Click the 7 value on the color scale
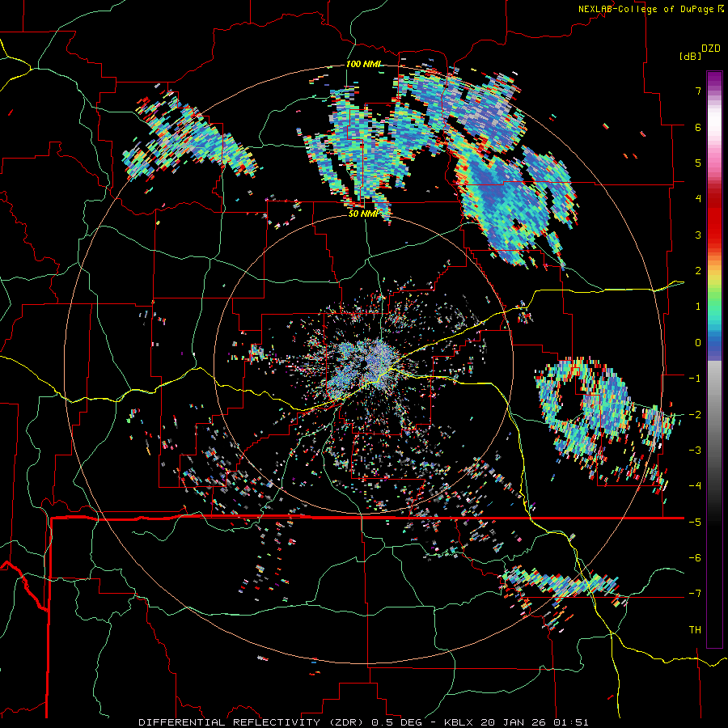This screenshot has height=728, width=728. point(698,91)
